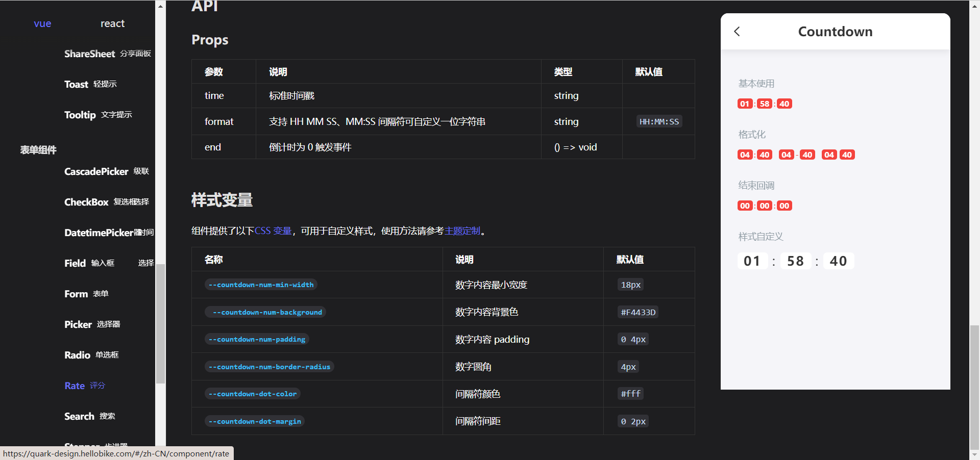Click the --countdown-dot-color variable link
This screenshot has width=980, height=460.
[x=253, y=393]
